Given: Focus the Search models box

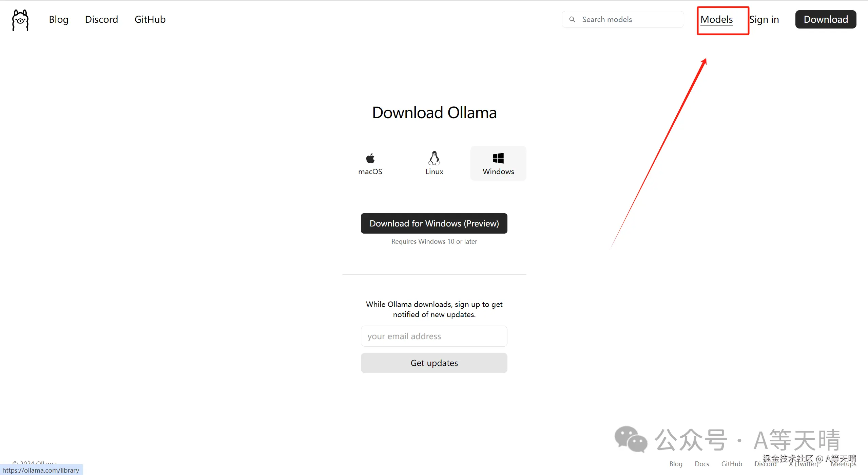Looking at the screenshot, I should click(623, 19).
